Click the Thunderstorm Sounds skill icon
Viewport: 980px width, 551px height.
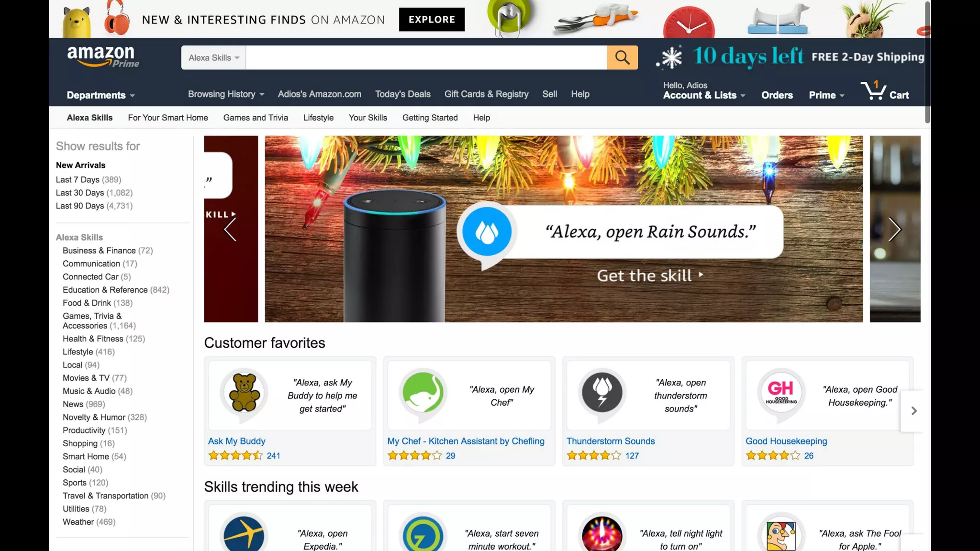point(602,393)
